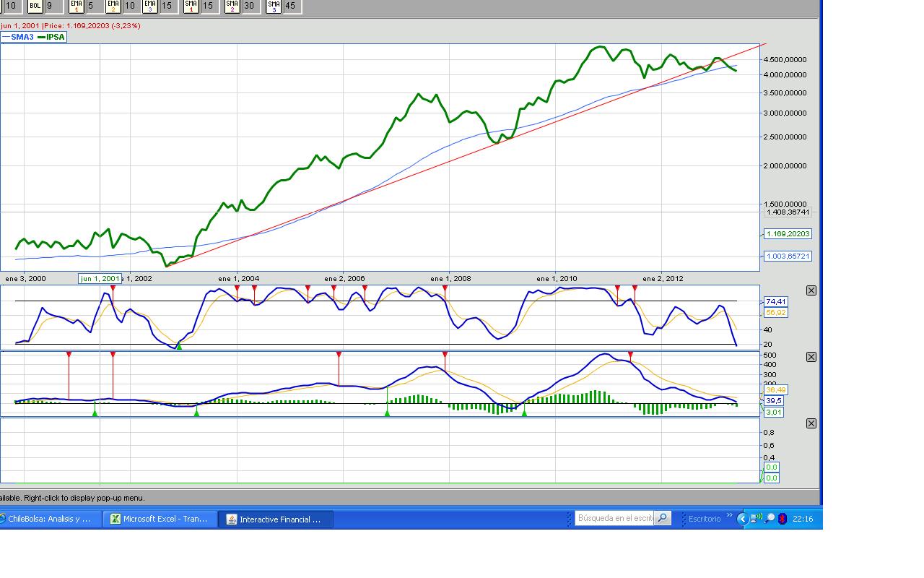924x578 pixels.
Task: Edit the SMA 3 period value 45
Action: 291,6
